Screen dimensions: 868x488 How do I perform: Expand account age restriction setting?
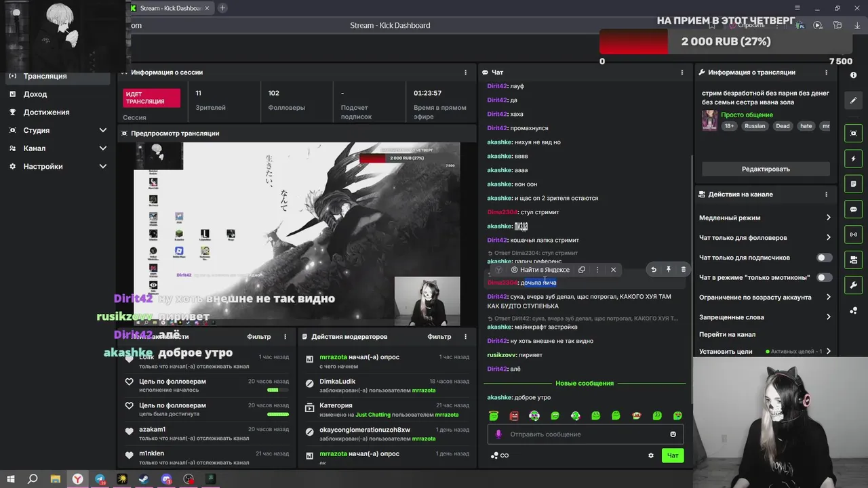point(828,298)
